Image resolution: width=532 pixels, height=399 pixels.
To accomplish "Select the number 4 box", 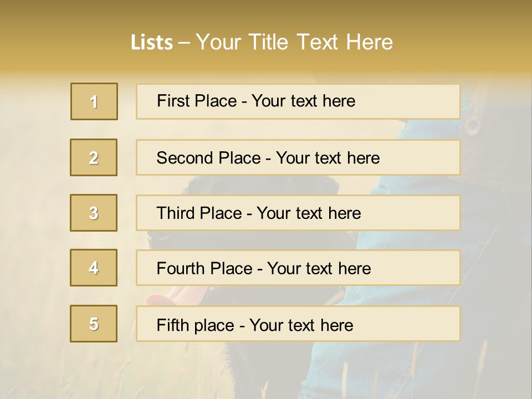I will [94, 268].
